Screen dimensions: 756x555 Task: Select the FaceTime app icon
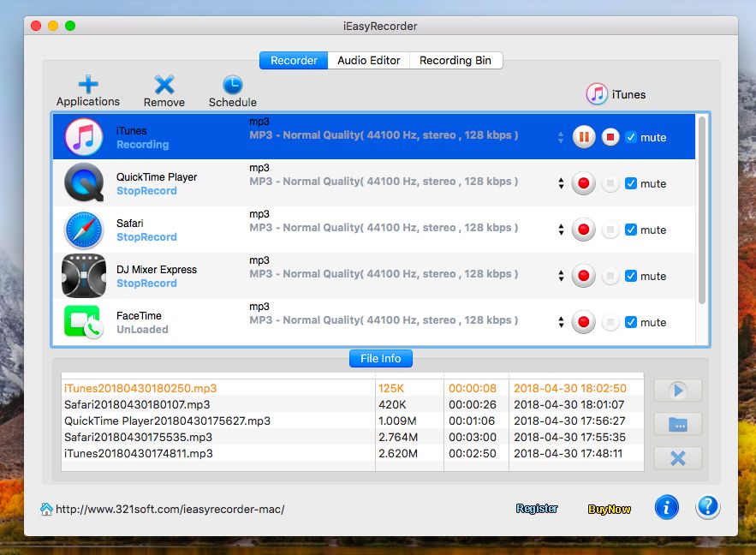pyautogui.click(x=84, y=322)
